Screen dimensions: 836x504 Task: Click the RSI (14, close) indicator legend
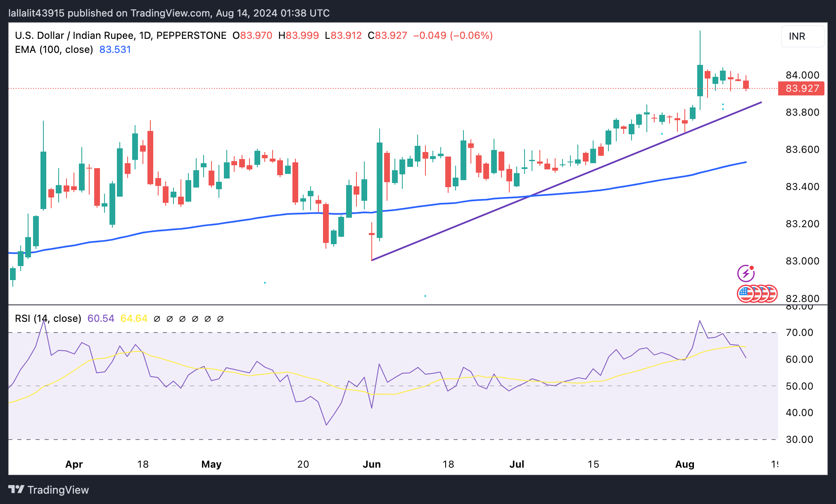pos(48,319)
